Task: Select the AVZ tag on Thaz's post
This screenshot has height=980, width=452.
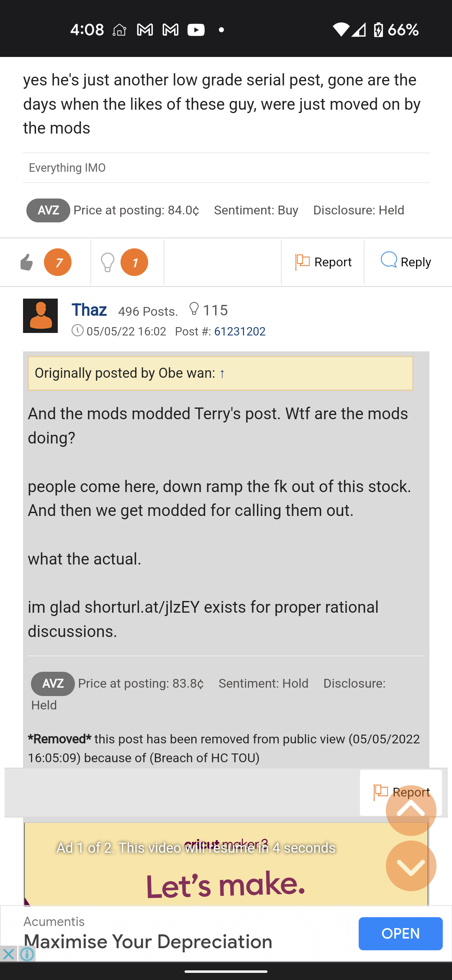Action: pos(53,684)
